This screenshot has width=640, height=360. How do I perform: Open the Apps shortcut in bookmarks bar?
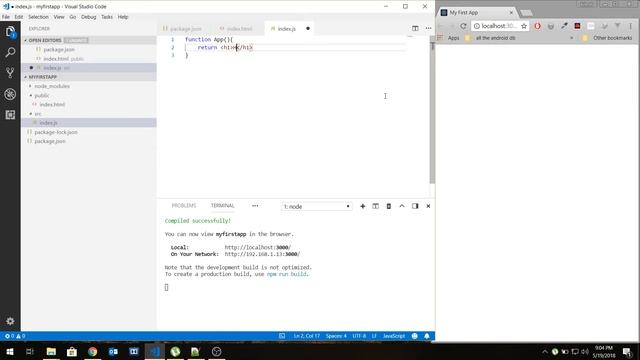click(x=449, y=38)
